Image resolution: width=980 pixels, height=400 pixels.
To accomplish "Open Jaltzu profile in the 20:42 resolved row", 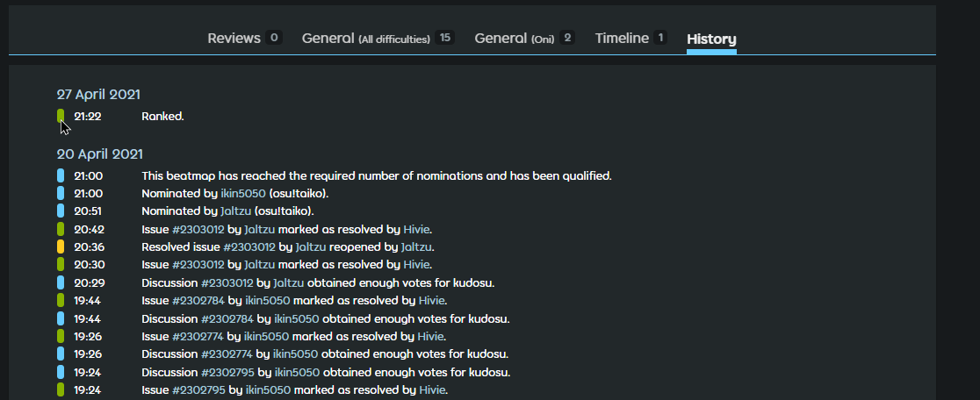I will (259, 229).
